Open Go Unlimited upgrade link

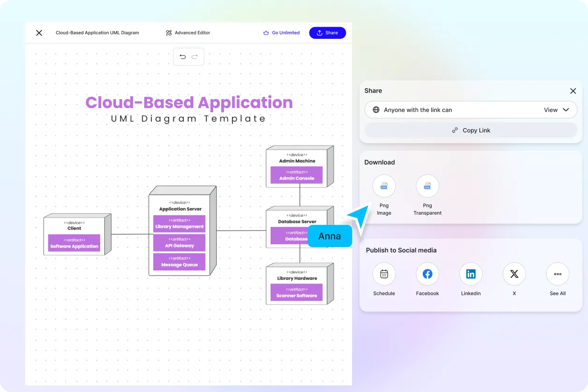pyautogui.click(x=281, y=33)
